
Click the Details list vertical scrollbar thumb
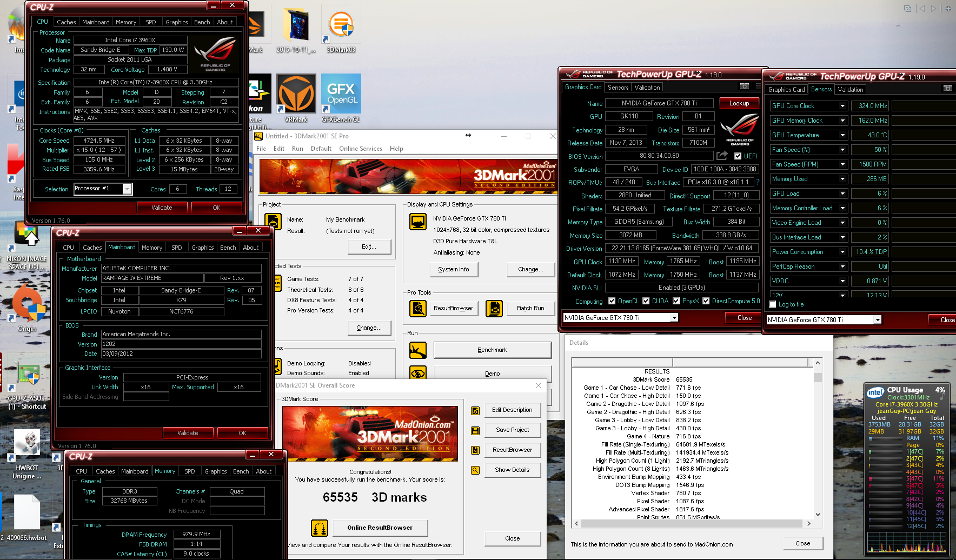[818, 377]
